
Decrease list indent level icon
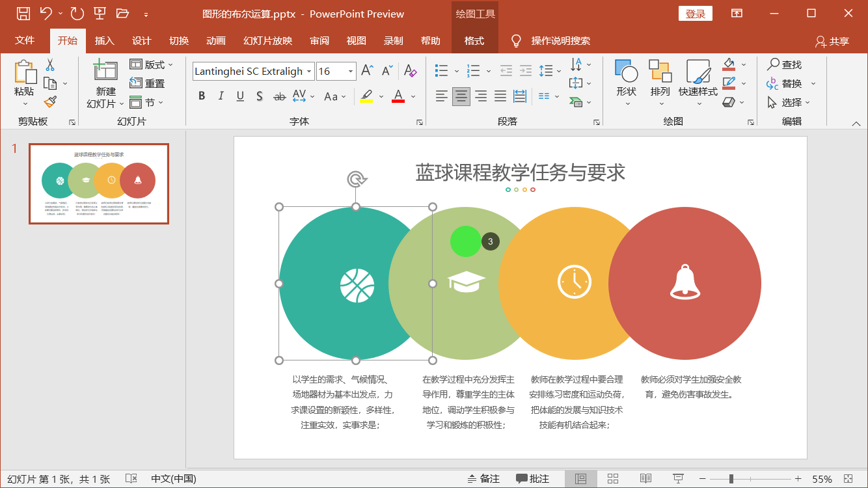(x=506, y=71)
